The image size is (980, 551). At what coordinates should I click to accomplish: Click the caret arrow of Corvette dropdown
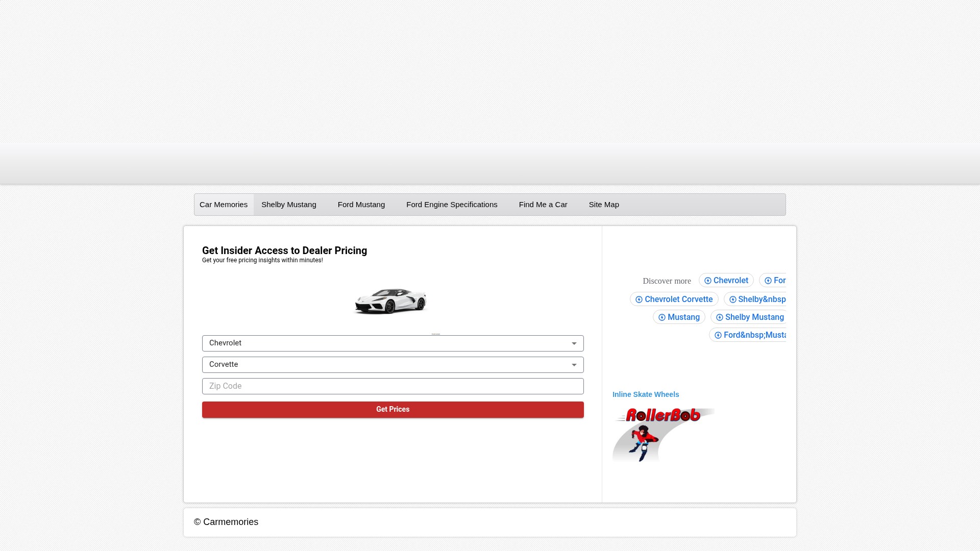pos(574,365)
